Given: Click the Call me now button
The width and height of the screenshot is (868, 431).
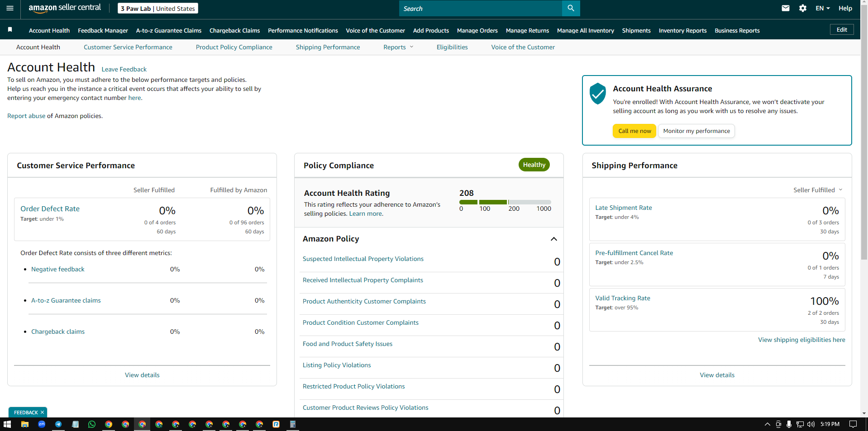Looking at the screenshot, I should coord(634,131).
